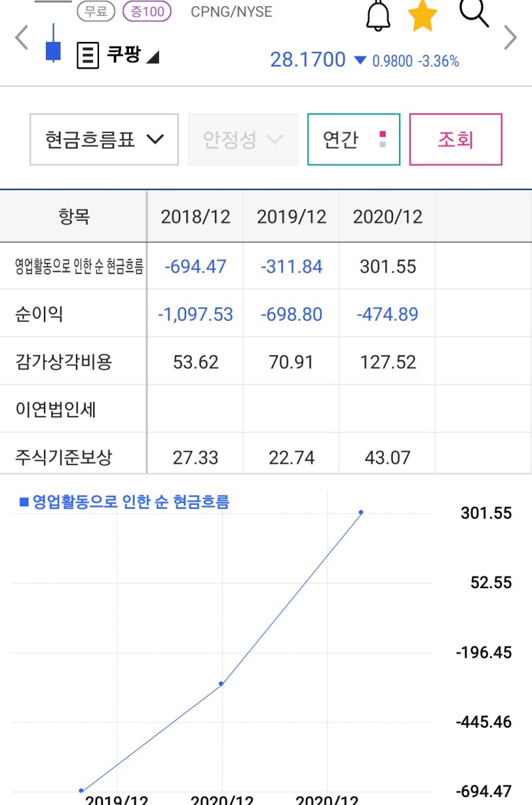Screen dimensions: 532x805
Task: Click the -694.47 table cell
Action: (x=196, y=267)
